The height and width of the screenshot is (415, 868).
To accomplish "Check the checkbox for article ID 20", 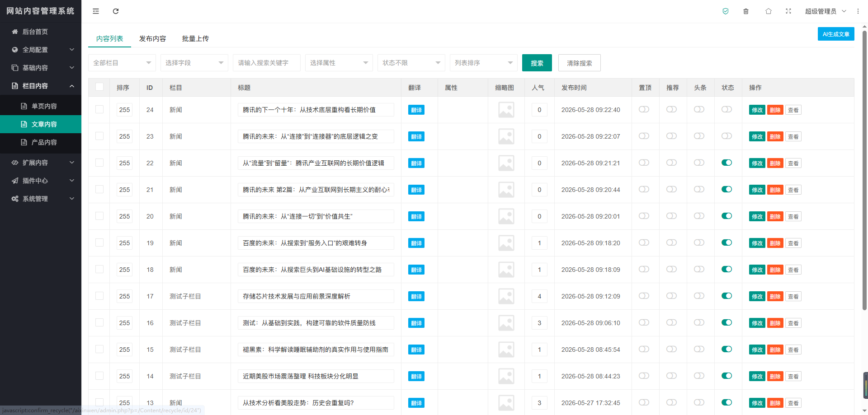I will tap(99, 216).
